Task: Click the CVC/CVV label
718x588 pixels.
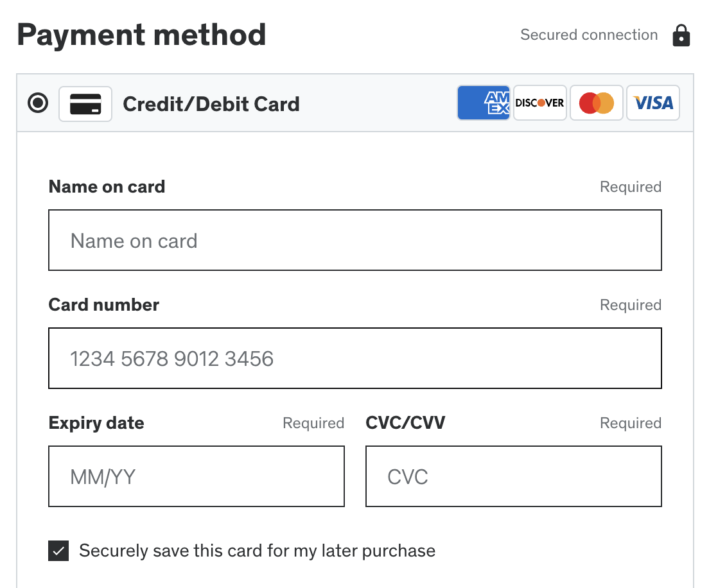Action: coord(405,423)
